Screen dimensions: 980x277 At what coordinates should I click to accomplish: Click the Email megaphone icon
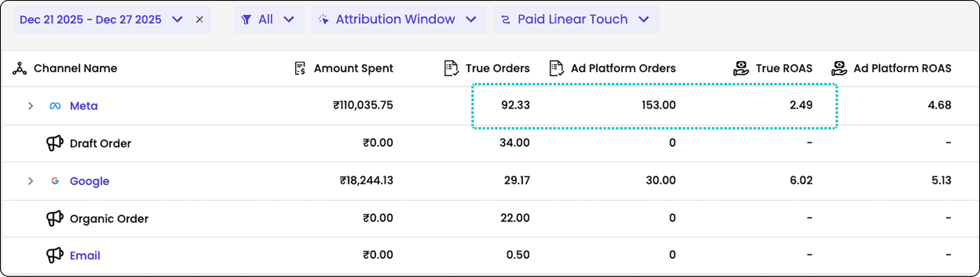(x=55, y=255)
